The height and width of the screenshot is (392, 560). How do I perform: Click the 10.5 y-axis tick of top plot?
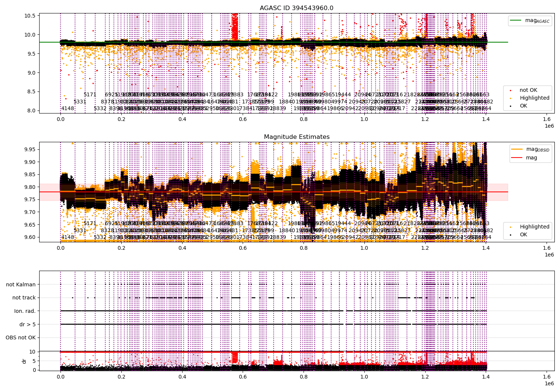[x=30, y=16]
